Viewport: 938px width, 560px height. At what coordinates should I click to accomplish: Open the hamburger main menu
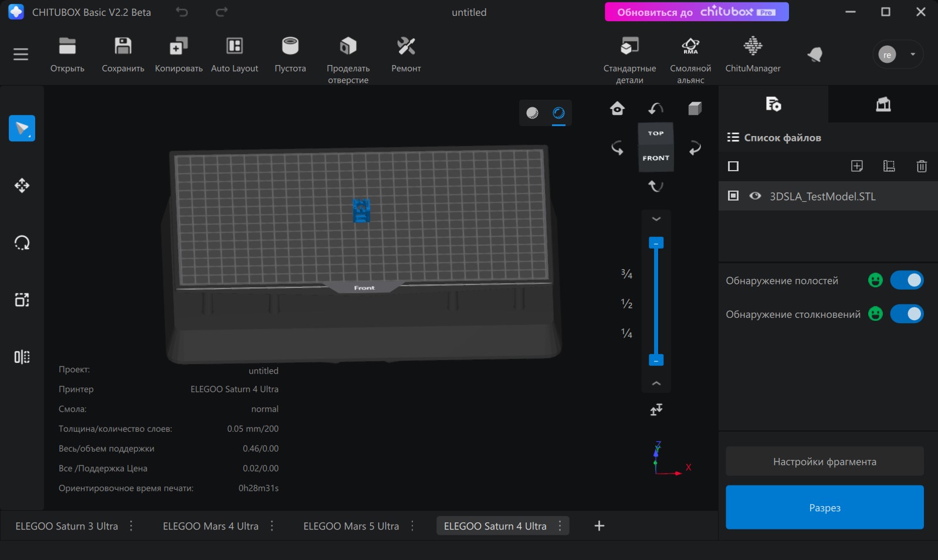point(21,55)
